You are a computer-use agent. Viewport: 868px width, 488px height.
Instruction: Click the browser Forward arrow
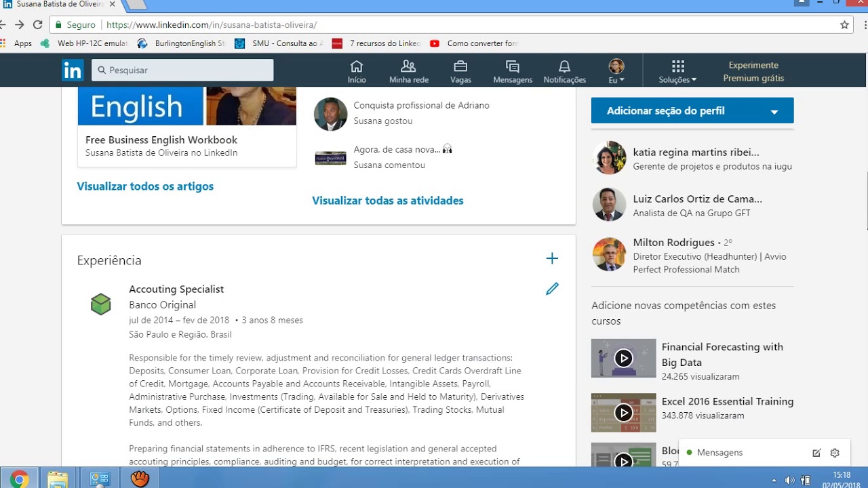(20, 24)
